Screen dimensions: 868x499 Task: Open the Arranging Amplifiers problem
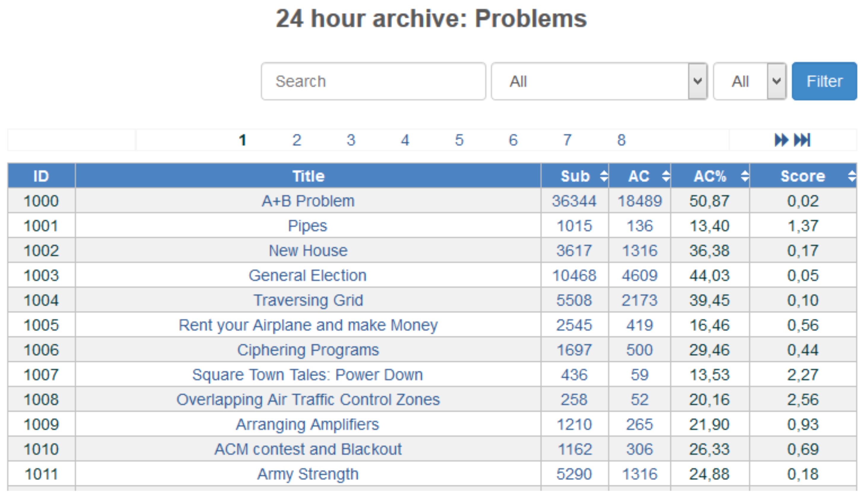(307, 425)
